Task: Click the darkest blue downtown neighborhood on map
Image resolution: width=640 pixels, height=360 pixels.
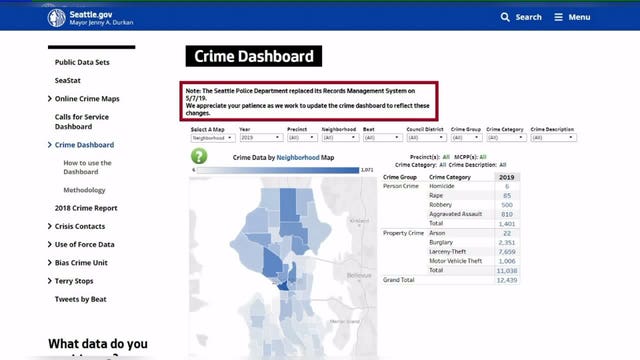Action: coord(283,286)
